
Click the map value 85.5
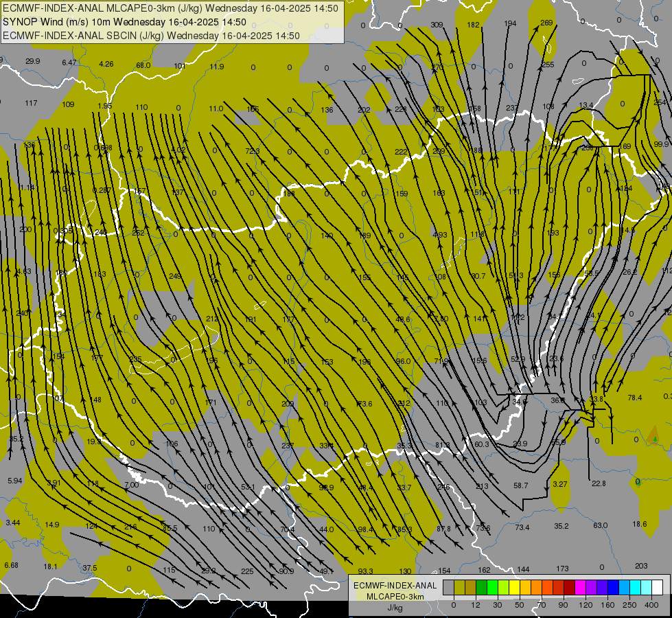pos(170,528)
